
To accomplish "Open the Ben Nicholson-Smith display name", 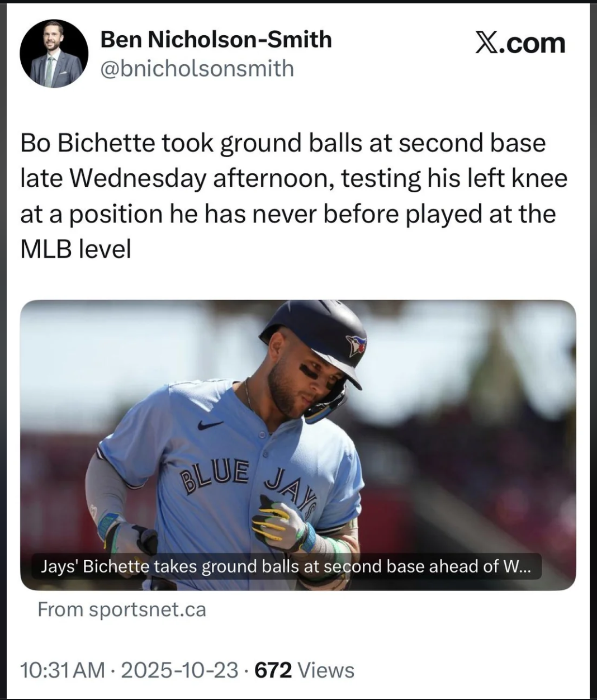I will (216, 39).
